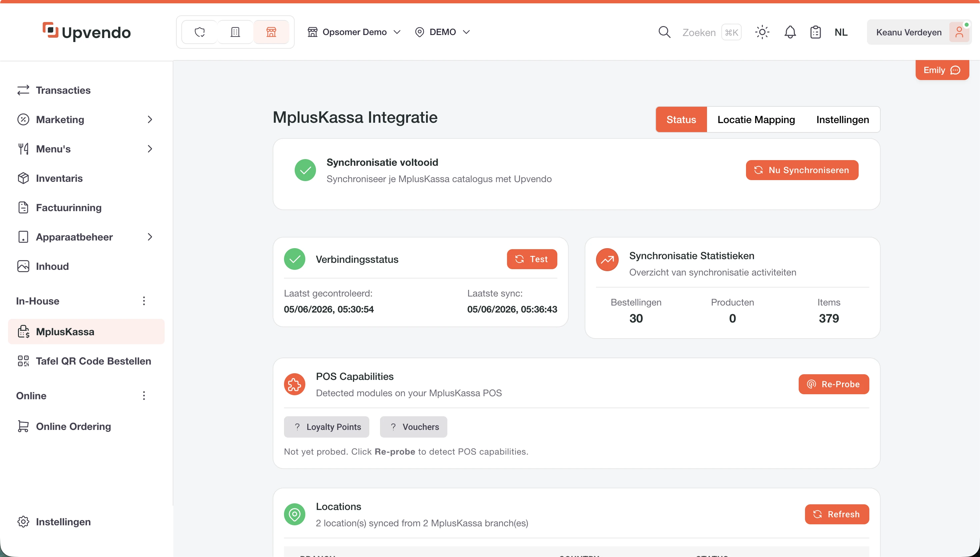Open Factuurinning in sidebar
This screenshot has height=557, width=980.
(86, 208)
